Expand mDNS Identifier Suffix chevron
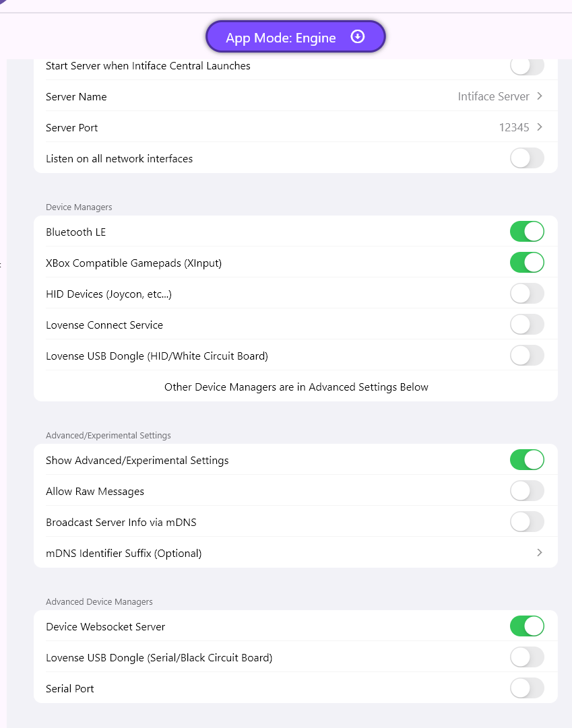 click(x=540, y=553)
